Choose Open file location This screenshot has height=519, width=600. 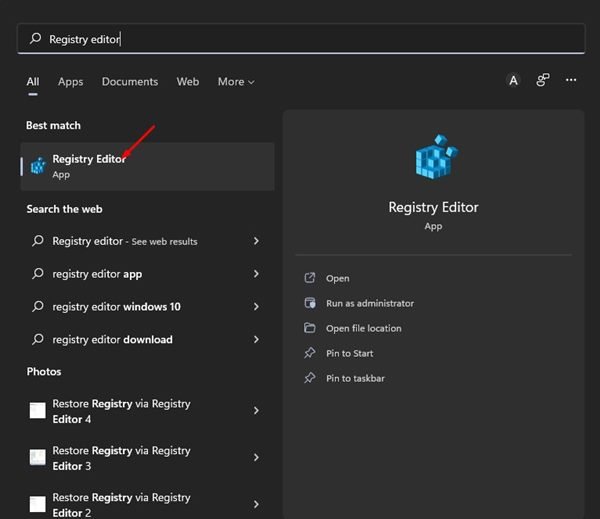[364, 328]
